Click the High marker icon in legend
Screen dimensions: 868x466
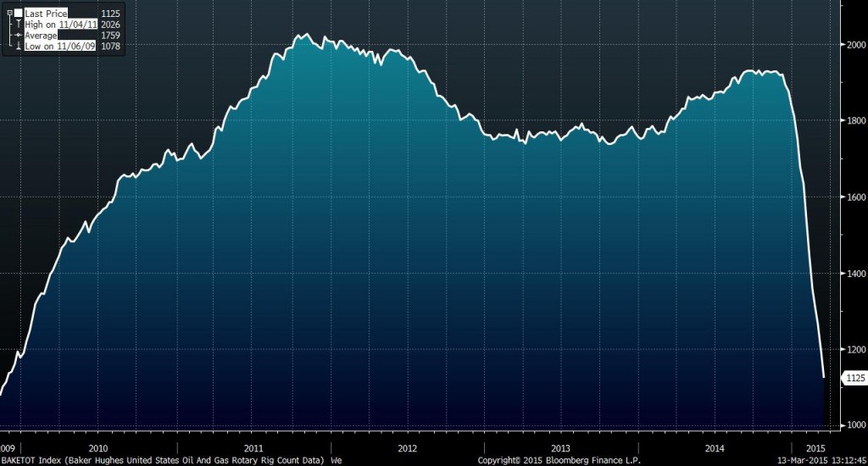coord(19,25)
